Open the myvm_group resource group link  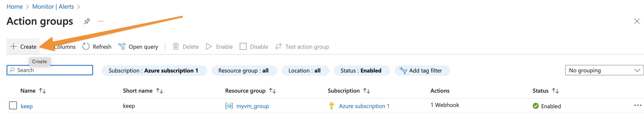tap(252, 106)
